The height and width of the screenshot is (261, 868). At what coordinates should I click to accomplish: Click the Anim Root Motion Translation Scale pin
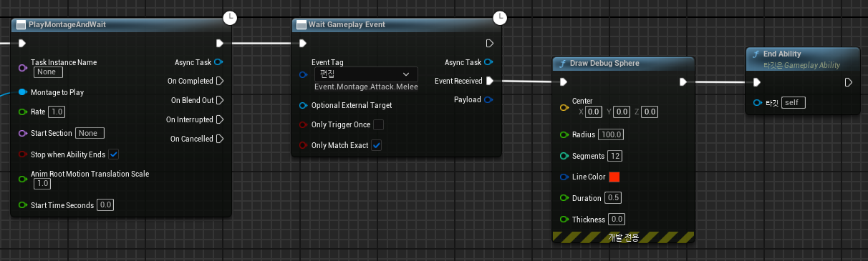tap(22, 179)
